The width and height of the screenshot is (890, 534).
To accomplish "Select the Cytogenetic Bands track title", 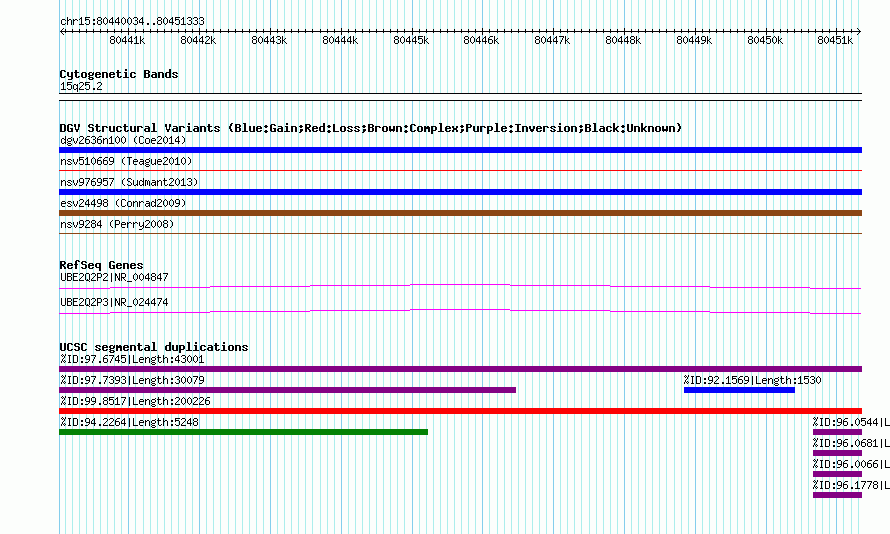I will [119, 74].
